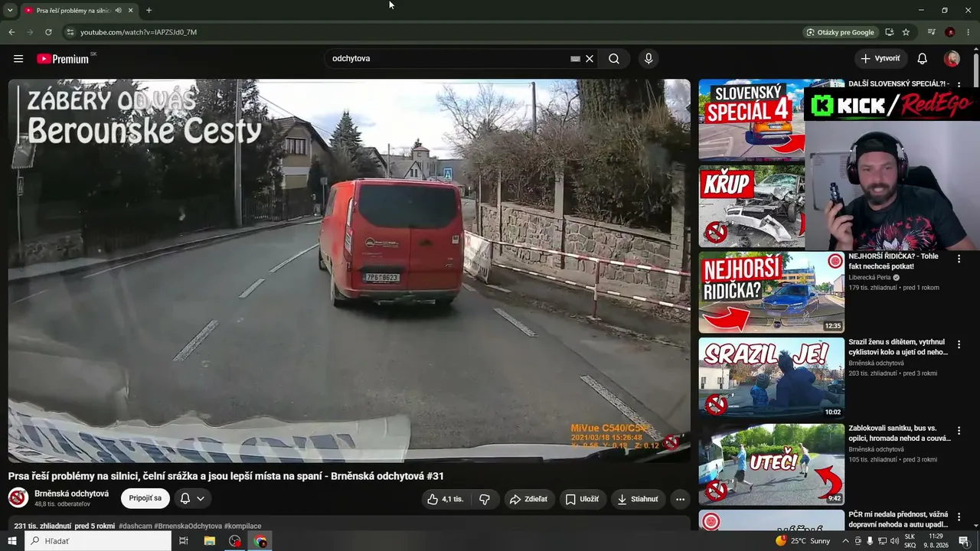Save the video with Uložiť
980x551 pixels.
582,499
